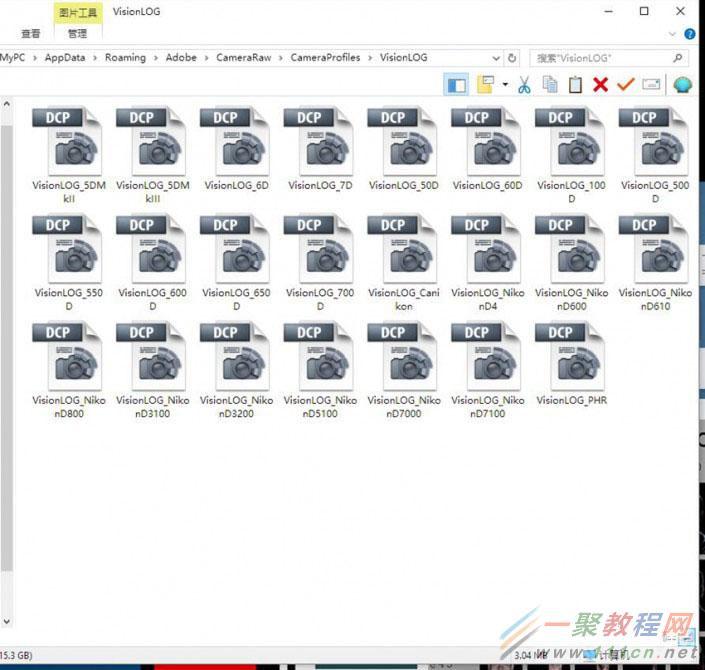Open VisionLOG_5DMkII profile file
The height and width of the screenshot is (670, 705).
tap(69, 155)
